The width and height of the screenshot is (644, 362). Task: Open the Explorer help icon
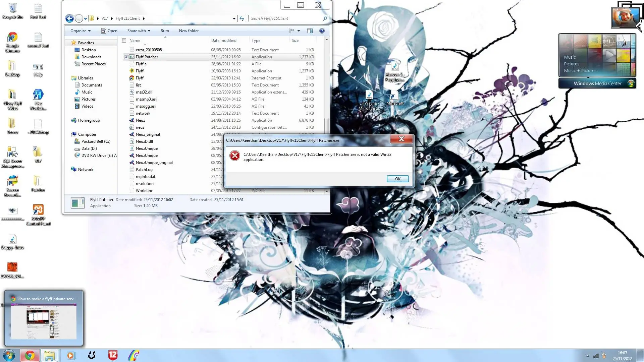[322, 31]
